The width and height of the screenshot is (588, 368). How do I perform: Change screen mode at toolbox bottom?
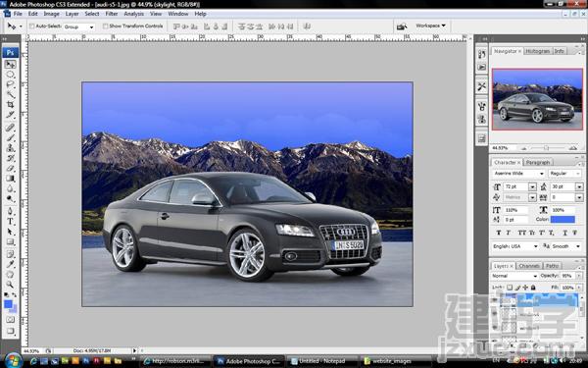pyautogui.click(x=10, y=332)
